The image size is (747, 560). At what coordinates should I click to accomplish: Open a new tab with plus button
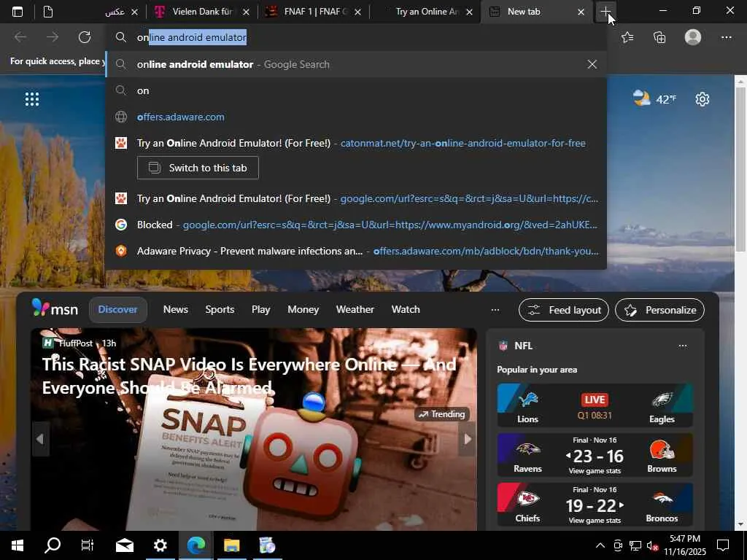605,12
